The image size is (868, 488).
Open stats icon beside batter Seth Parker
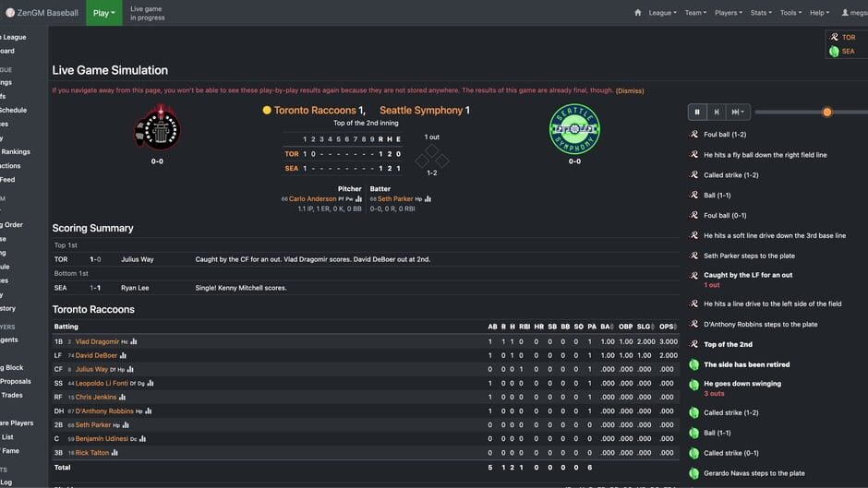(428, 198)
